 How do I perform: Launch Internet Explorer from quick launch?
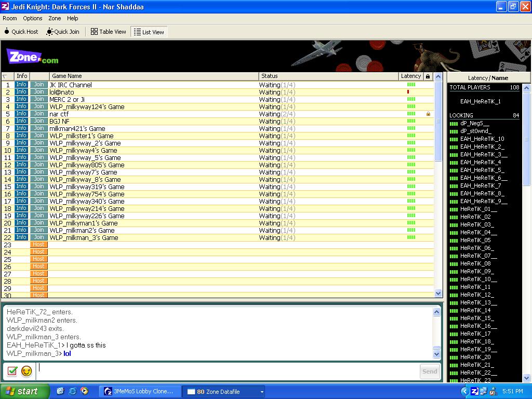[72, 391]
